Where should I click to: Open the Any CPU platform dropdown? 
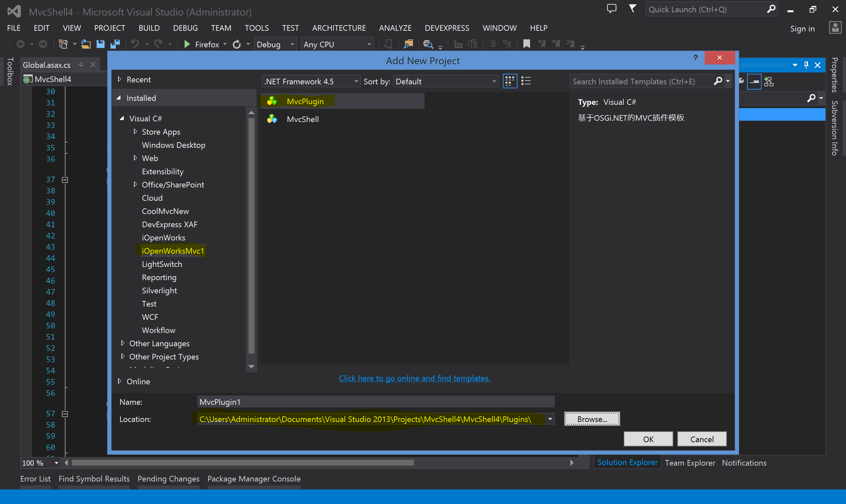tap(337, 45)
